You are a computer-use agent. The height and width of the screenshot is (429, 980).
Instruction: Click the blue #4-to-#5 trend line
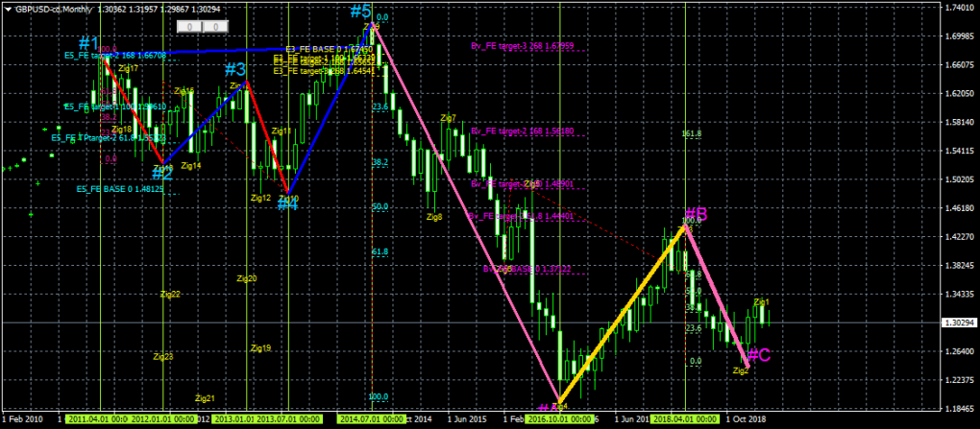[x=330, y=108]
